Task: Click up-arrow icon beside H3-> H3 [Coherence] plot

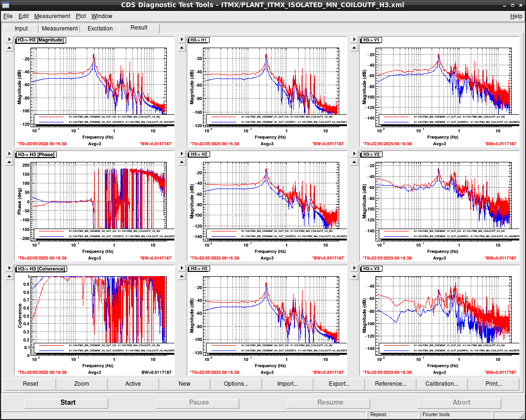Action: tap(10, 277)
